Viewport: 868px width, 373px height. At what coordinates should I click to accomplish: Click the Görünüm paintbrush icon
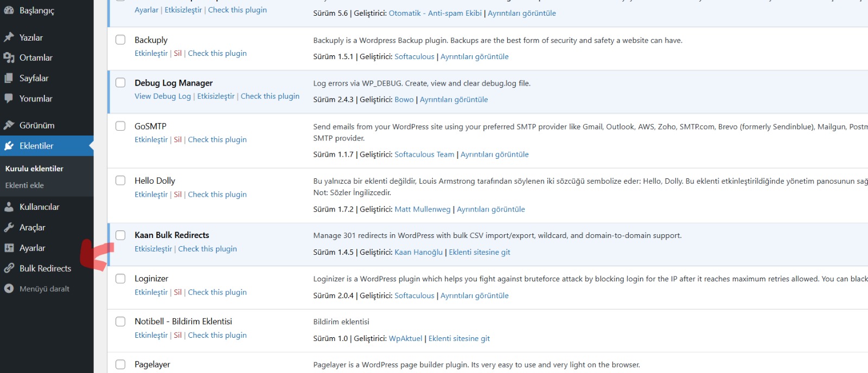pos(9,125)
